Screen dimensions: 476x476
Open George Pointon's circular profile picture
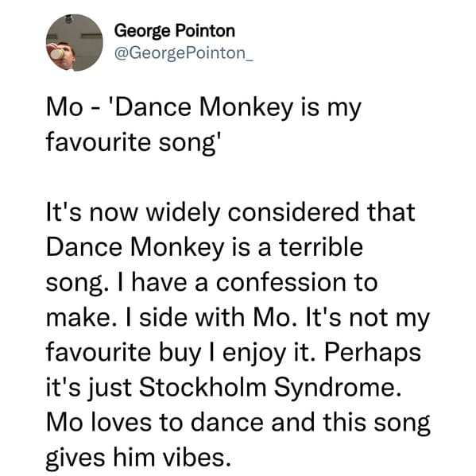pos(74,42)
